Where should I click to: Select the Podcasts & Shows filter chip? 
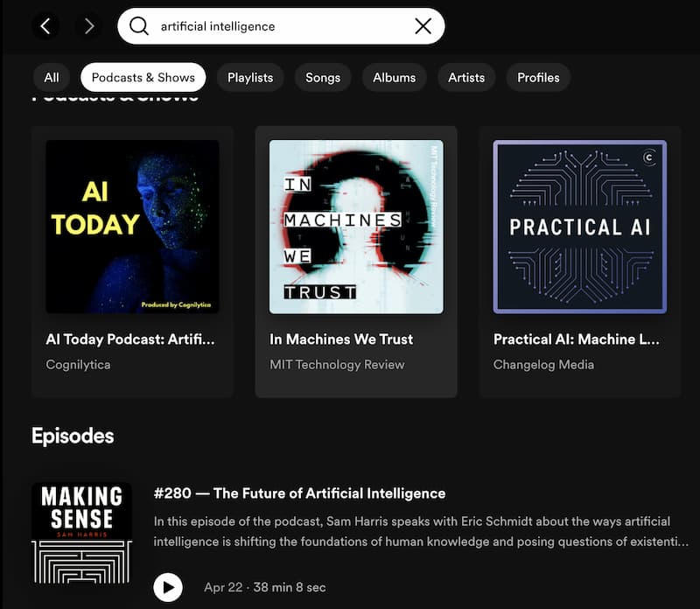143,77
